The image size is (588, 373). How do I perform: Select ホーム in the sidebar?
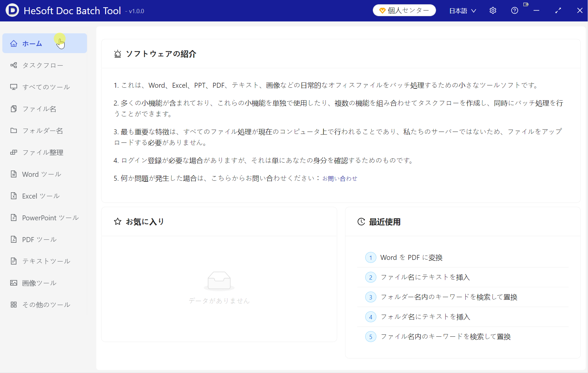[32, 44]
